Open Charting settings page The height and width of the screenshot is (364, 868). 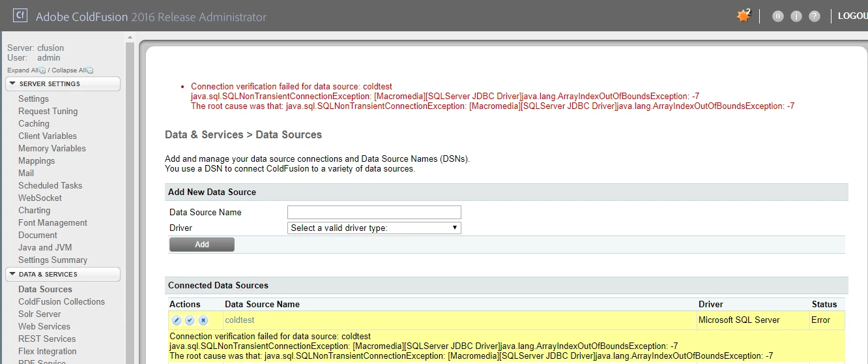(34, 211)
